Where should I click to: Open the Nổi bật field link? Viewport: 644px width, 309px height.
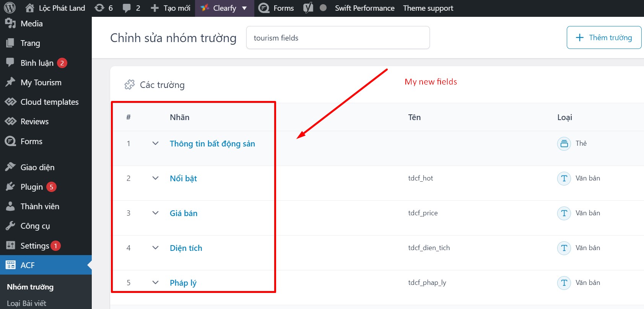[183, 179]
